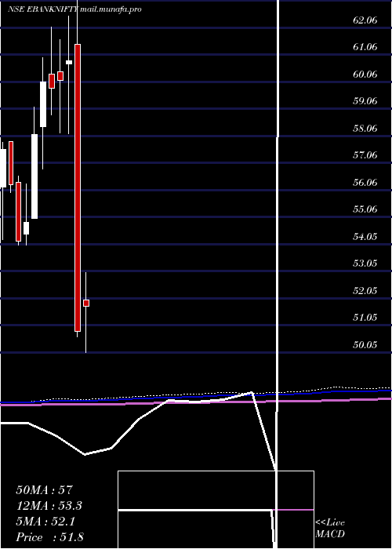This screenshot has height=549, width=392.
Task: Click the 54.05 price axis label
Action: (365, 237)
